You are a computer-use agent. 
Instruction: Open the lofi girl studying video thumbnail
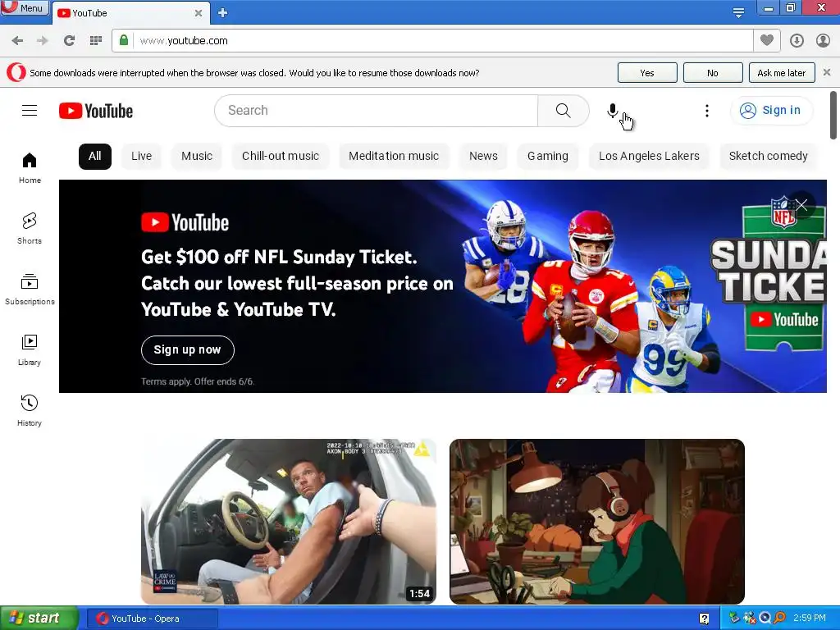point(597,521)
